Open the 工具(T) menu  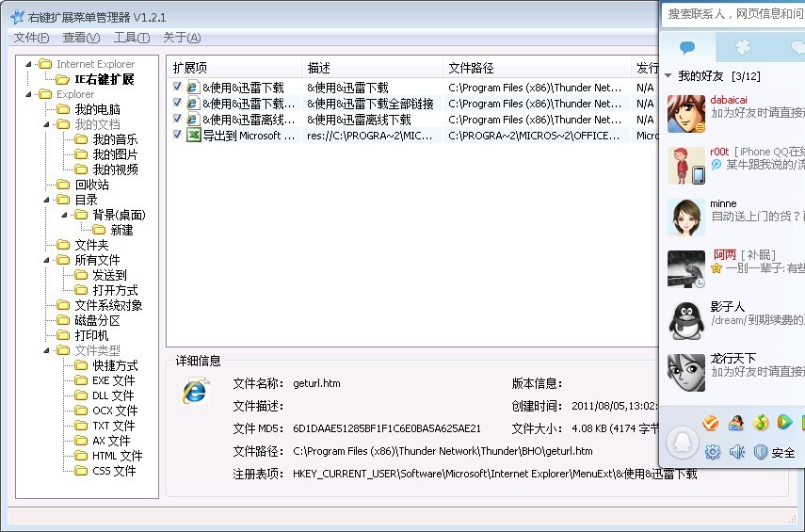(132, 38)
